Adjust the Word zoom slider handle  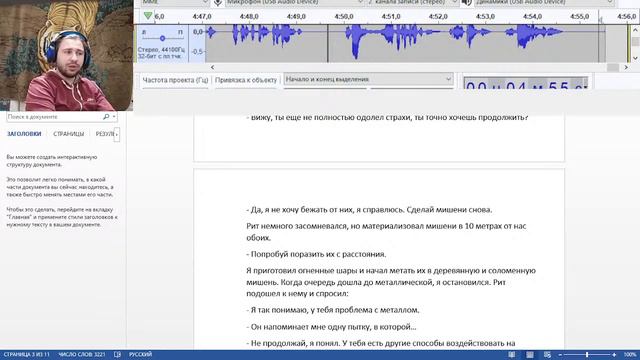click(587, 355)
